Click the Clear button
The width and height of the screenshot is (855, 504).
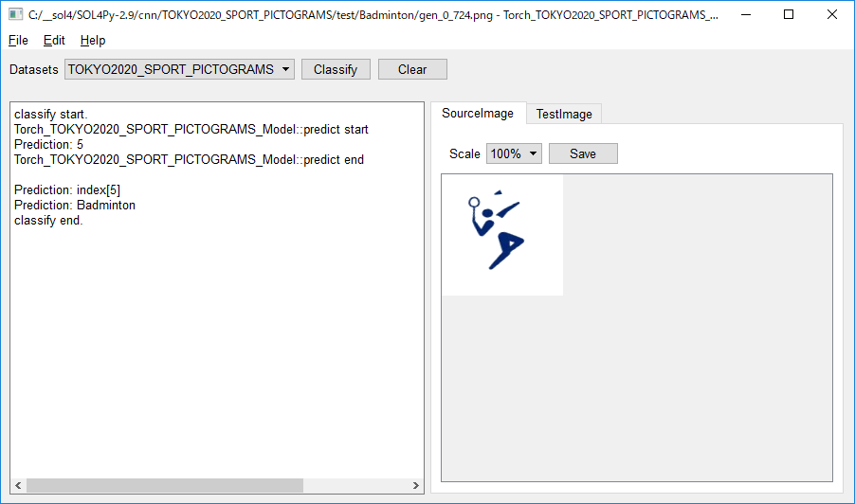click(412, 69)
